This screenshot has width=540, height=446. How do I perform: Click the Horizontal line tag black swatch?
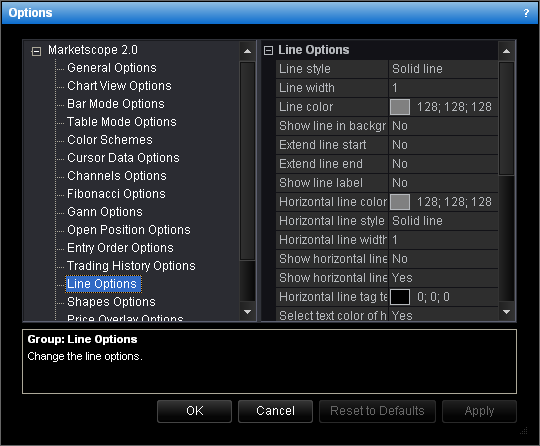(x=400, y=297)
